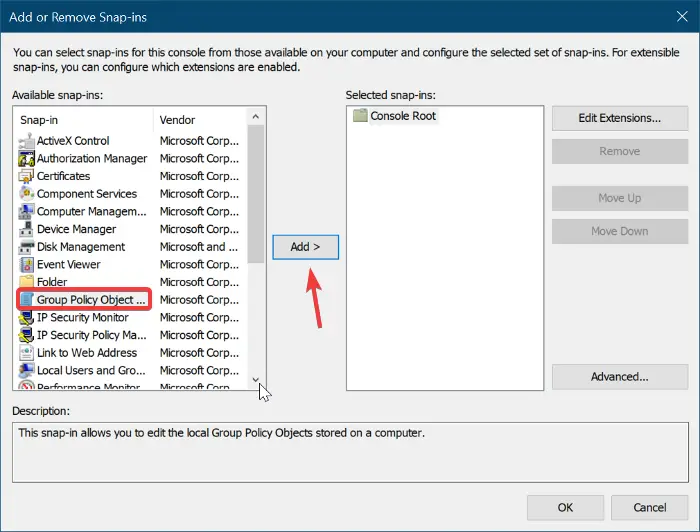This screenshot has height=532, width=700.
Task: Select the Certificates snap-in icon
Action: click(x=26, y=176)
